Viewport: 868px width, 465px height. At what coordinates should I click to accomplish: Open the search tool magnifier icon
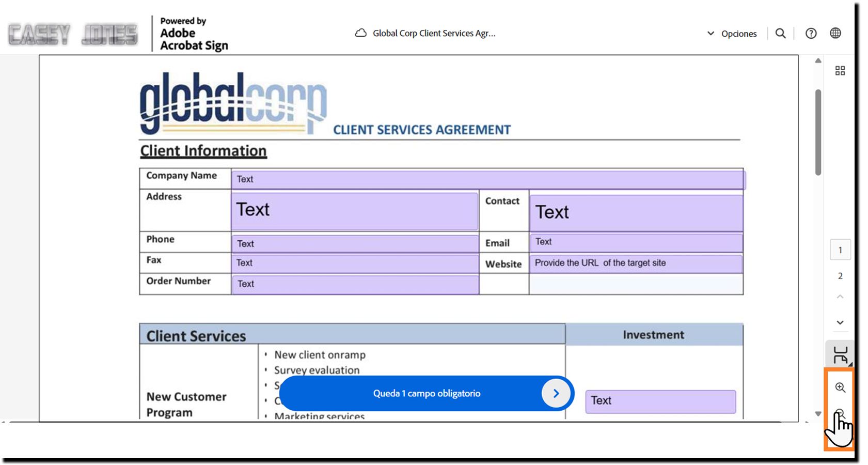point(780,34)
